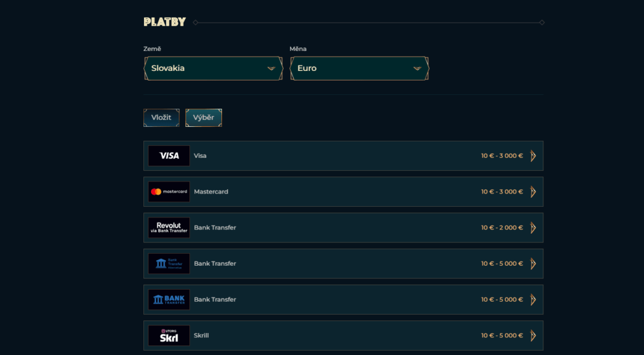
Task: Select the Mastercard payment method label
Action: [x=211, y=192]
